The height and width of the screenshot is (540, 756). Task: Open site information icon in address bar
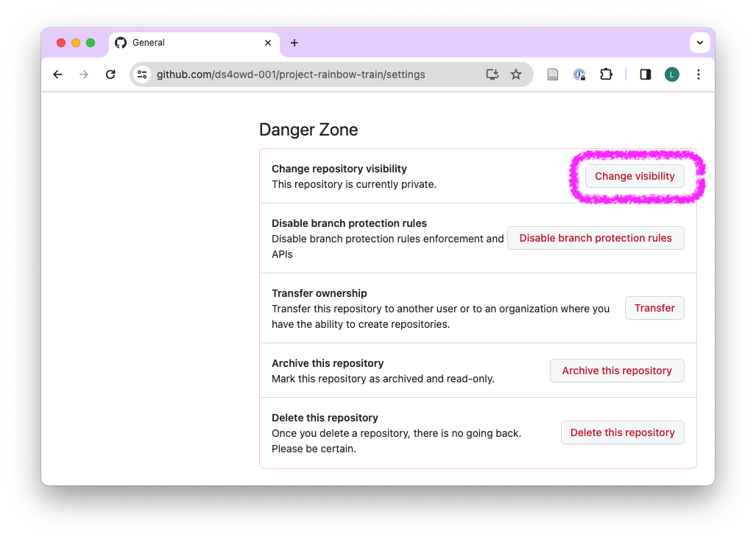[143, 74]
